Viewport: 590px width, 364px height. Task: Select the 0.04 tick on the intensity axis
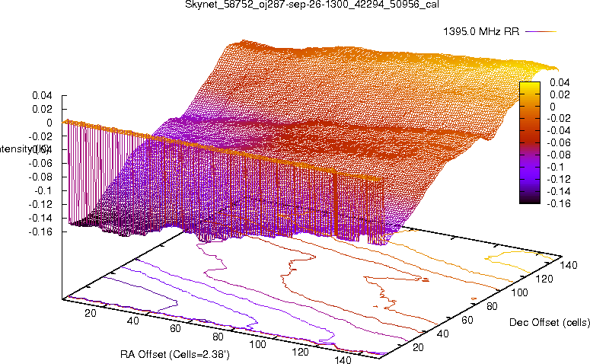click(x=42, y=95)
